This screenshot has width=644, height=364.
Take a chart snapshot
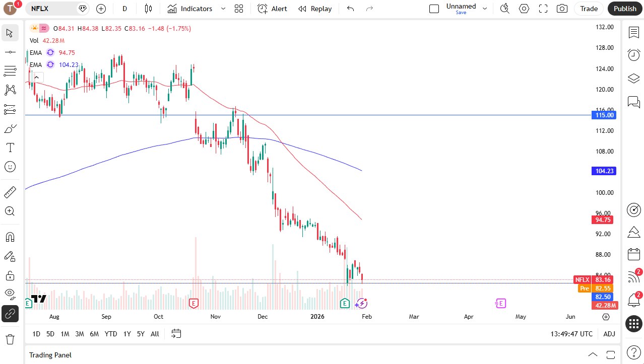click(562, 9)
